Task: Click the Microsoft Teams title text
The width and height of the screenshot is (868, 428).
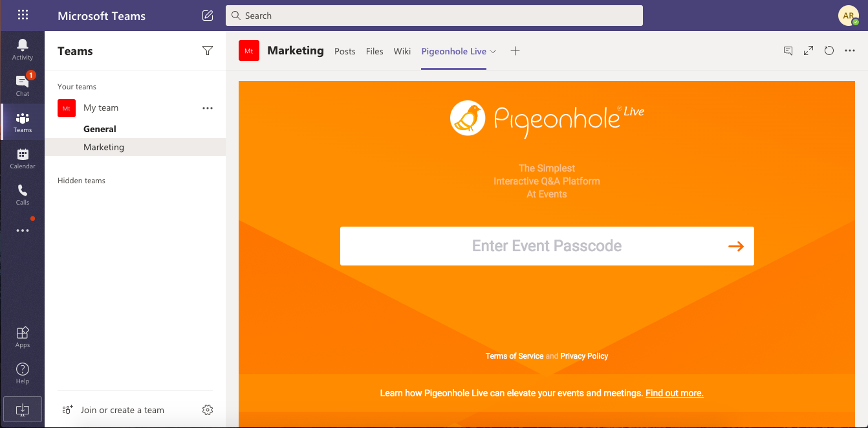Action: (102, 16)
